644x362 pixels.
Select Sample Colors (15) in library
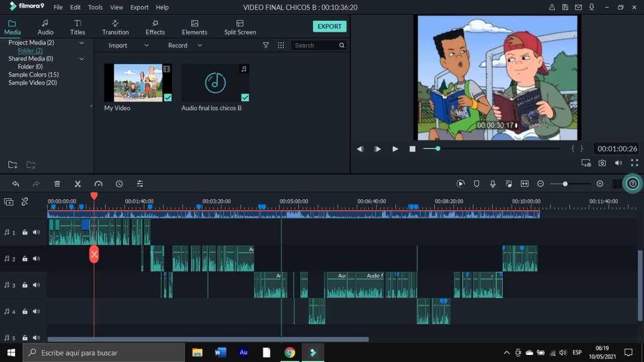click(34, 75)
